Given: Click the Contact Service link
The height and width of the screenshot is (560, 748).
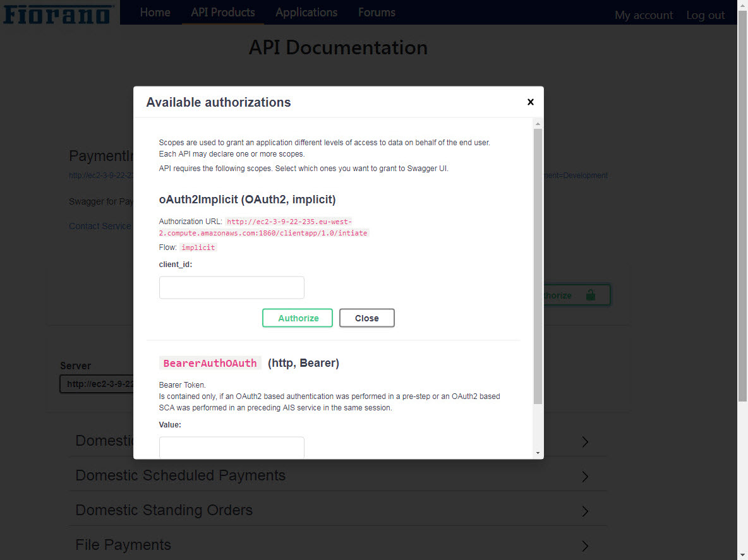Looking at the screenshot, I should tap(100, 226).
